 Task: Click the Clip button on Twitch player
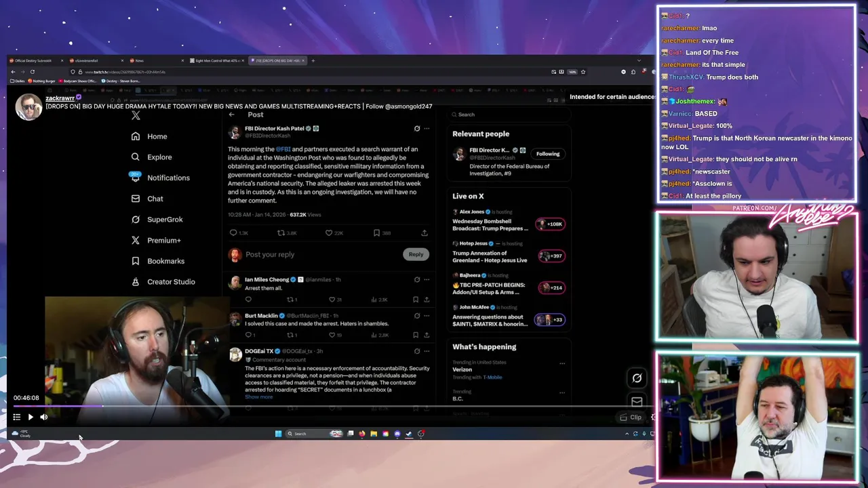coord(631,418)
